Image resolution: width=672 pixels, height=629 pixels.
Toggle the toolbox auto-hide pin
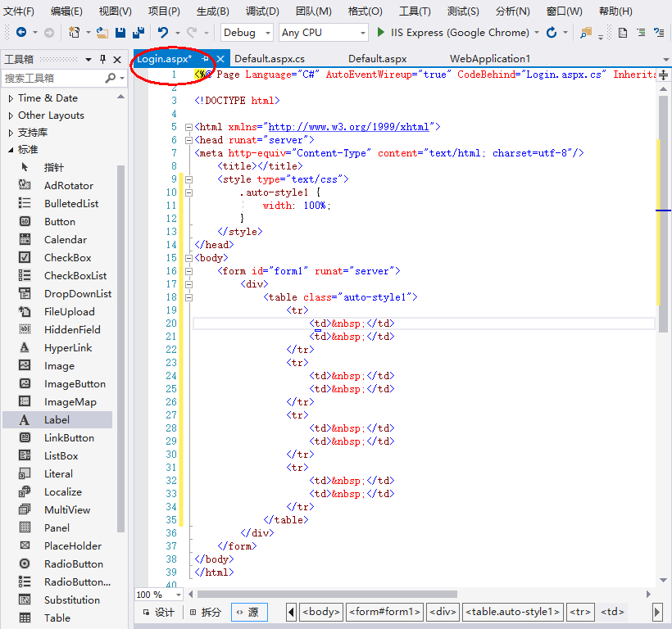(x=103, y=59)
